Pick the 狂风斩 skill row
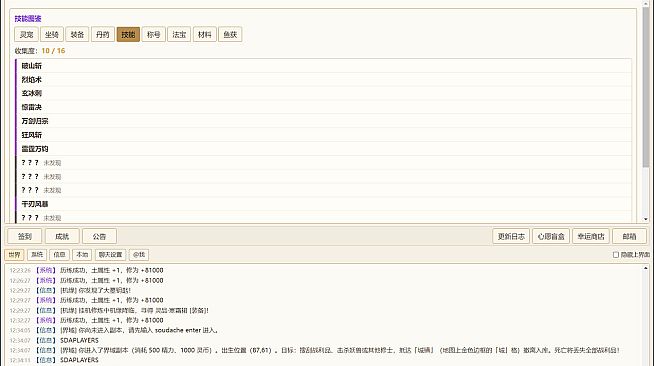 [323, 135]
